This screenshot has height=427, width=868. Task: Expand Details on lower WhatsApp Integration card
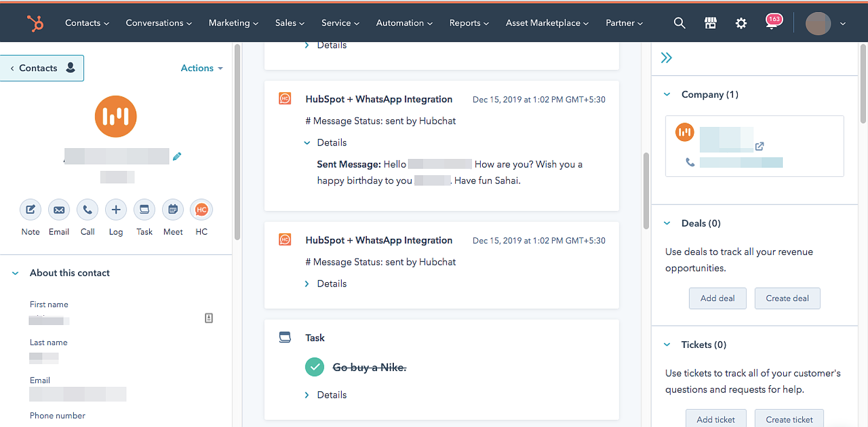307,284
